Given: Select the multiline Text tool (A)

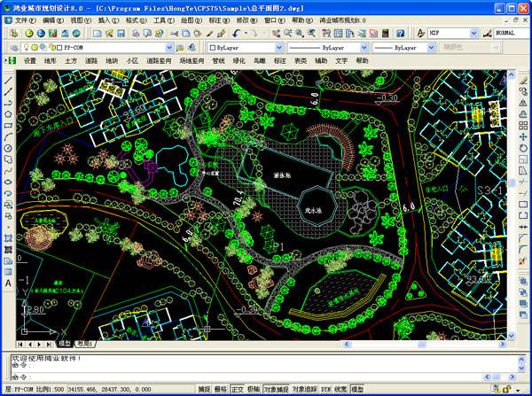Looking at the screenshot, I should (x=8, y=283).
